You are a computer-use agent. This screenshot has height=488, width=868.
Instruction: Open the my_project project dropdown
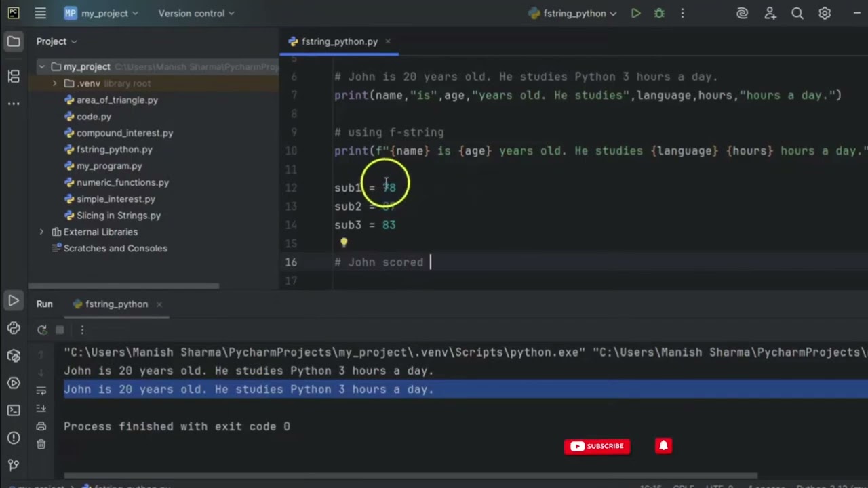100,13
